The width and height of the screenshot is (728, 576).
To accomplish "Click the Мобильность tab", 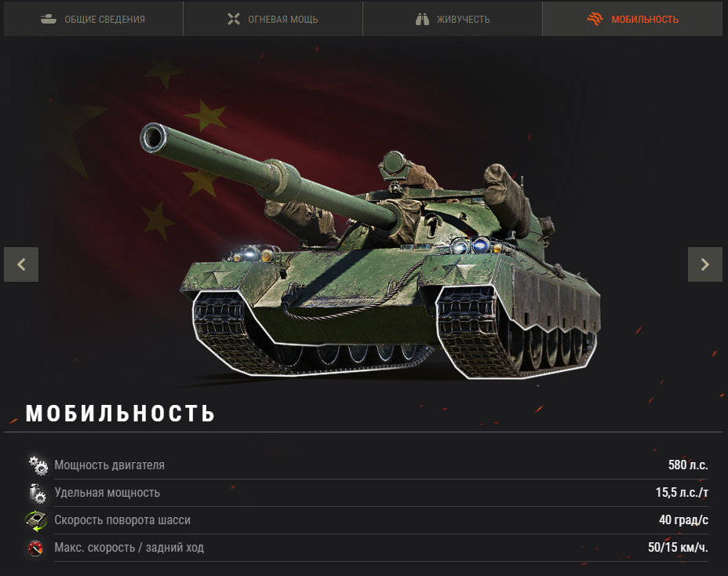I will (632, 19).
